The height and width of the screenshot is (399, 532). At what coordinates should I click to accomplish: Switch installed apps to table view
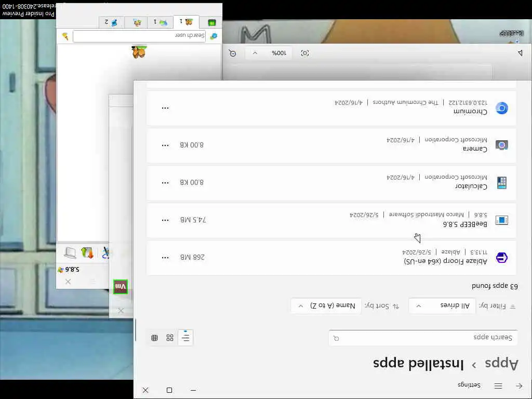pos(155,338)
